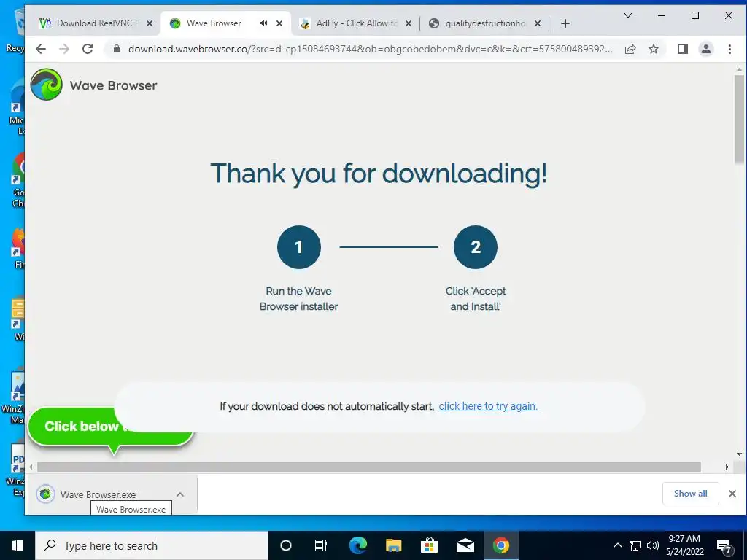Image resolution: width=747 pixels, height=560 pixels.
Task: Click the scroll down arrow
Action: pos(739,454)
